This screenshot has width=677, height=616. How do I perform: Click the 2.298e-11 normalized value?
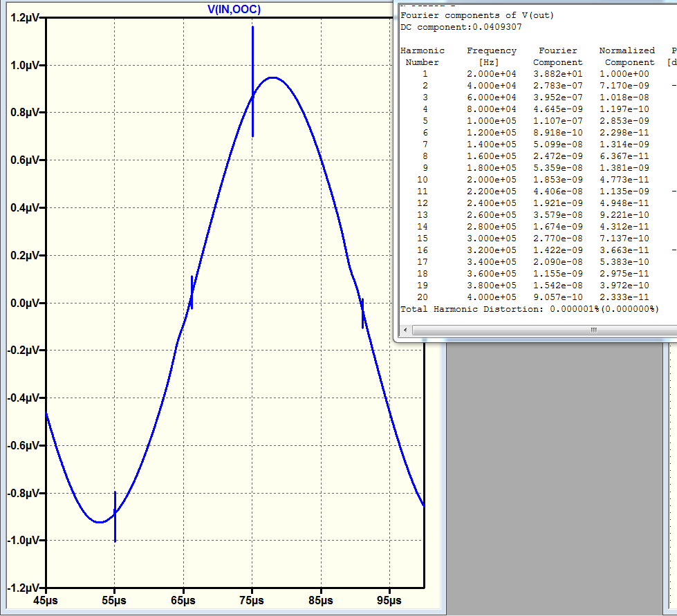[624, 133]
